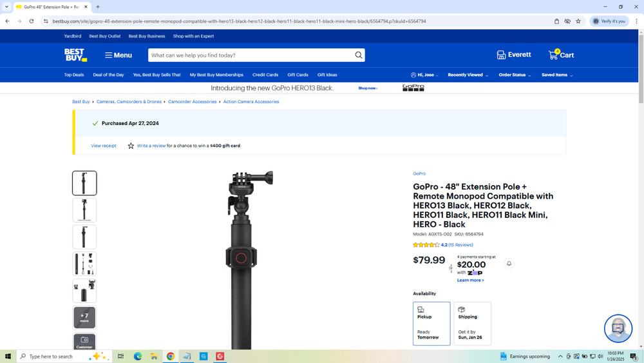Click the Best Buy logo
Image resolution: width=644 pixels, height=363 pixels.
point(75,55)
